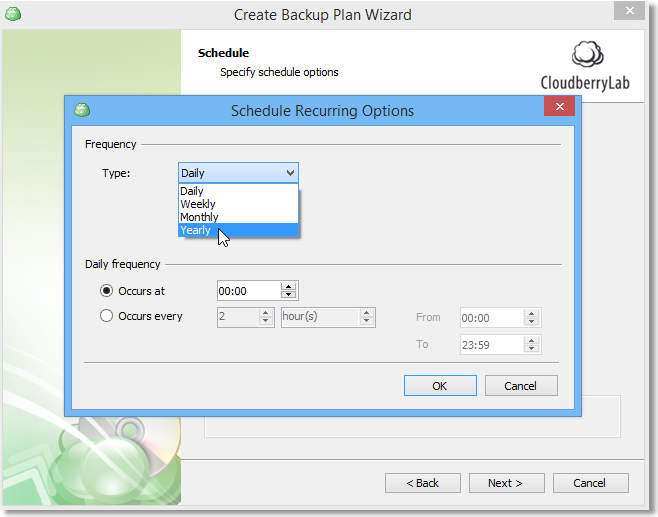Click the From time field
Image resolution: width=658 pixels, height=517 pixels.
tap(490, 318)
